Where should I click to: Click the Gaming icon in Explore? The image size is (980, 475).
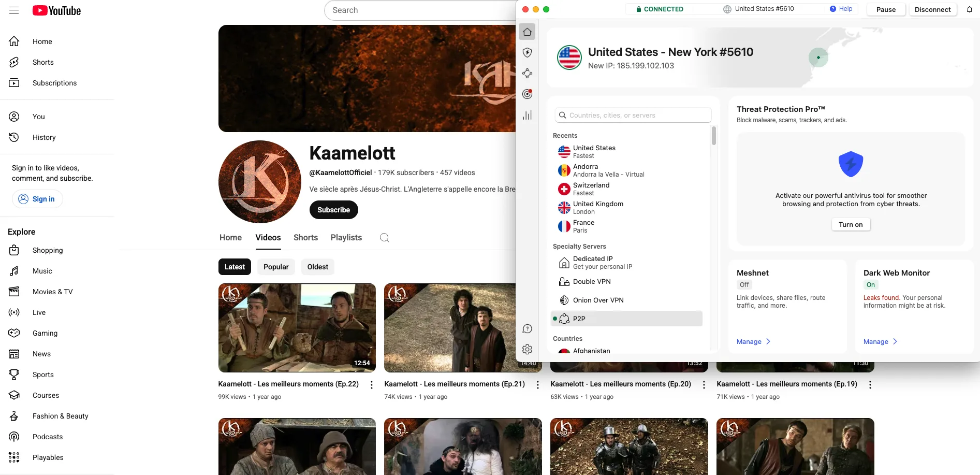[14, 333]
